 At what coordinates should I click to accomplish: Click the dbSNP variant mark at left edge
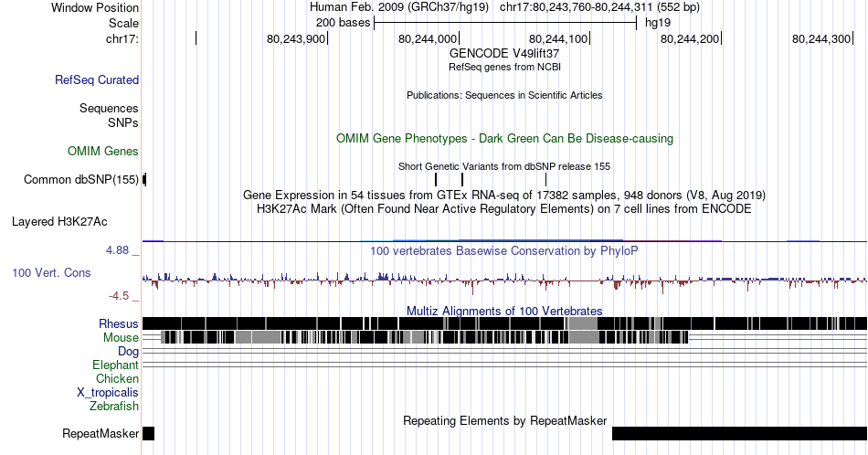click(144, 179)
